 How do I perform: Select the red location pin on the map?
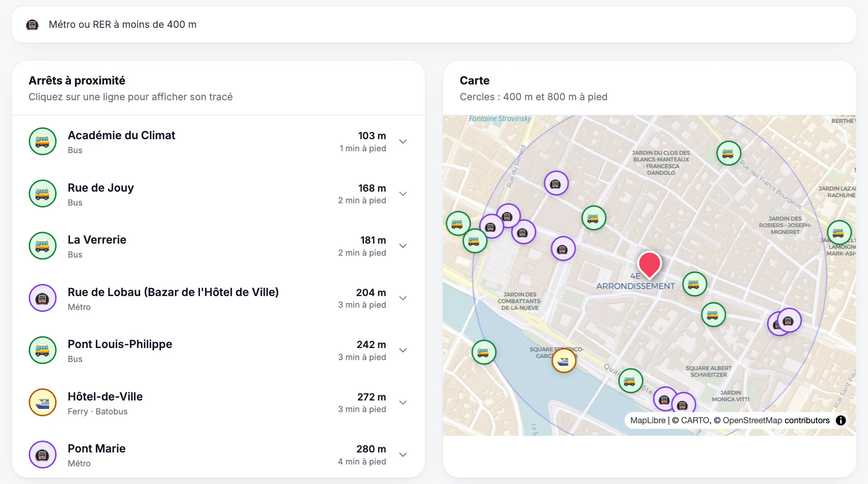pos(649,265)
